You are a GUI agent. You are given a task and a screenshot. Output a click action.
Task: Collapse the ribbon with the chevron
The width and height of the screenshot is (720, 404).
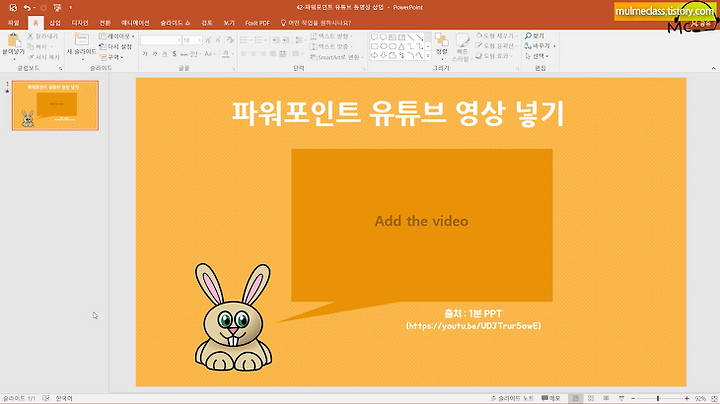714,68
